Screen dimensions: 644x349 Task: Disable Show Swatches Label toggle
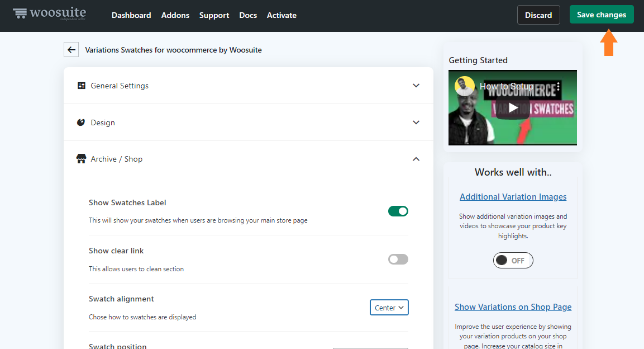[x=398, y=211]
